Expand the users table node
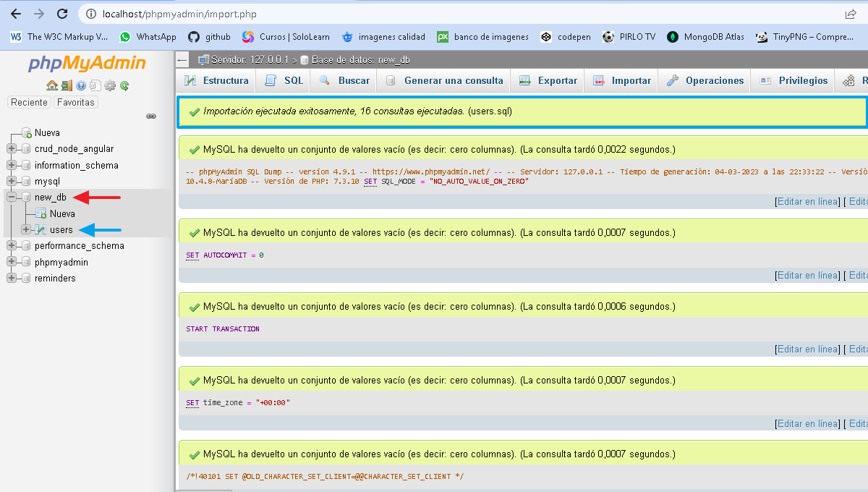Image resolution: width=868 pixels, height=492 pixels. coord(26,230)
